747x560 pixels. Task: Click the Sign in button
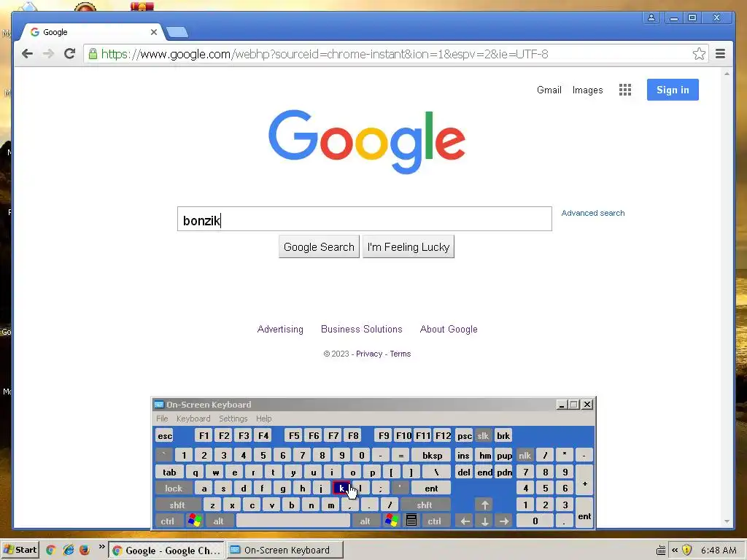[673, 90]
